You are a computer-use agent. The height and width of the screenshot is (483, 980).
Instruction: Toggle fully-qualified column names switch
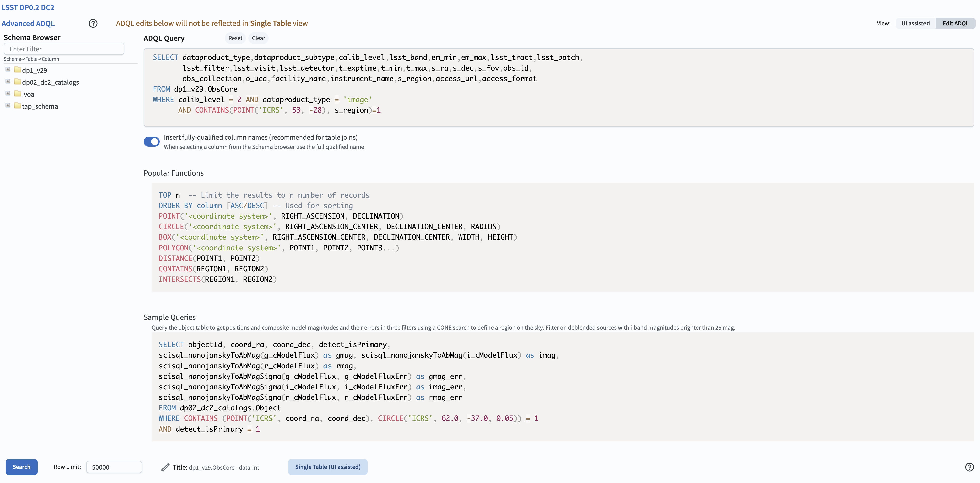pos(151,142)
